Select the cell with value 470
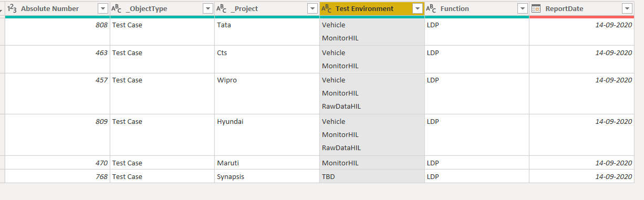Viewport: 644px width, 200px height. tap(57, 163)
